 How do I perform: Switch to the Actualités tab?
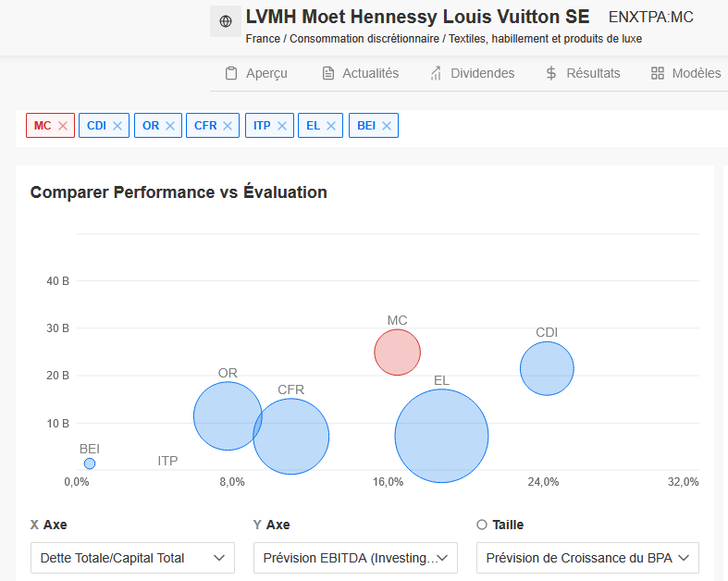coord(361,73)
